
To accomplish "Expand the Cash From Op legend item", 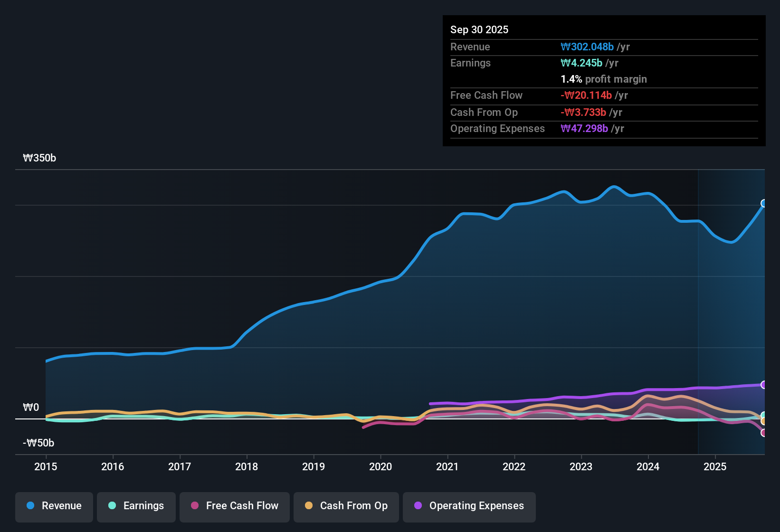I will pyautogui.click(x=346, y=506).
